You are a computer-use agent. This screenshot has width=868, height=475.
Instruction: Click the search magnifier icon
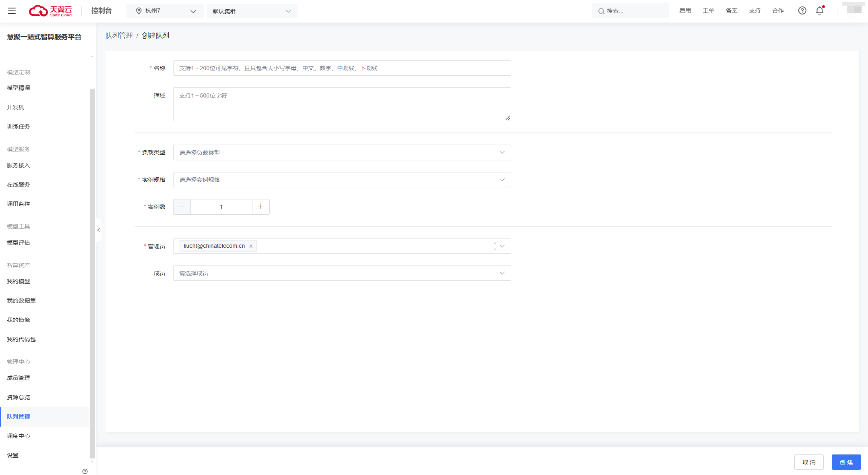tap(601, 11)
